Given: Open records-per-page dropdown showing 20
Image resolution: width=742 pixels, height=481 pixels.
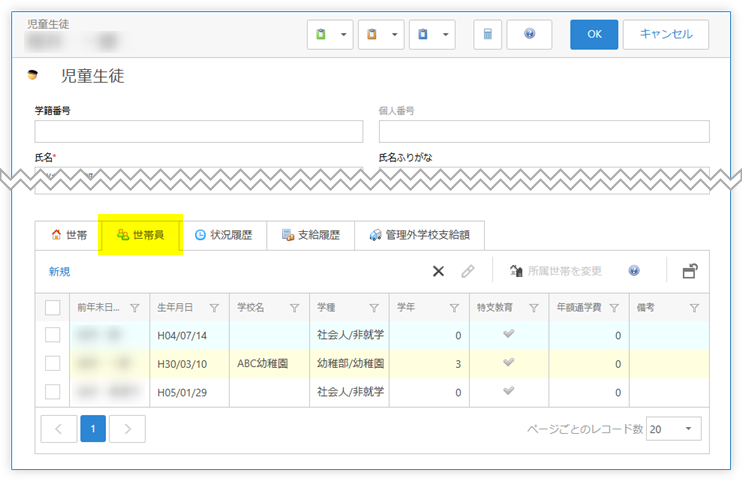Looking at the screenshot, I should tap(673, 429).
